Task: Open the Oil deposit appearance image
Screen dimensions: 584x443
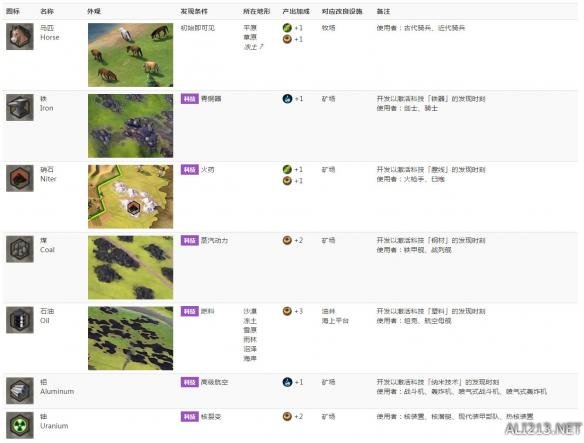Action: click(130, 338)
